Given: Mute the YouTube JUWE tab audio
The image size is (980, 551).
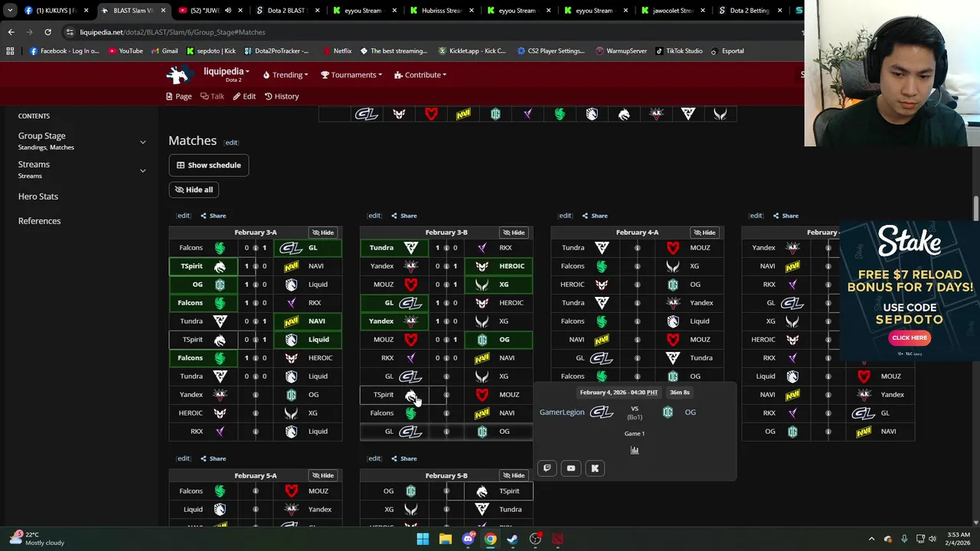Looking at the screenshot, I should click(227, 11).
